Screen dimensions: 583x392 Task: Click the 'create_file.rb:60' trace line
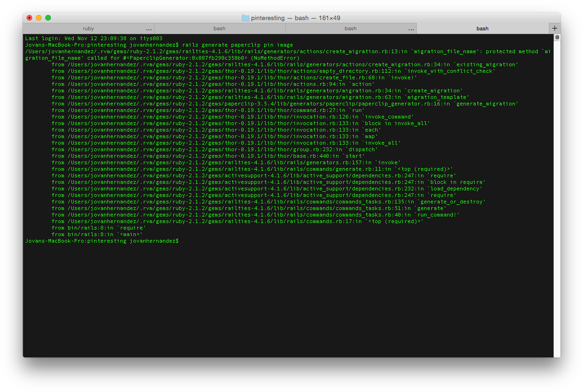(234, 77)
